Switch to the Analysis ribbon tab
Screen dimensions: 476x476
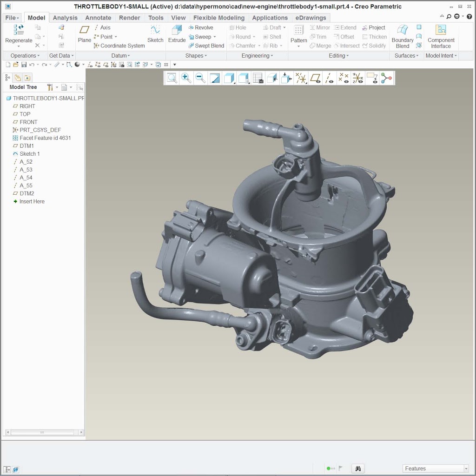pyautogui.click(x=65, y=18)
